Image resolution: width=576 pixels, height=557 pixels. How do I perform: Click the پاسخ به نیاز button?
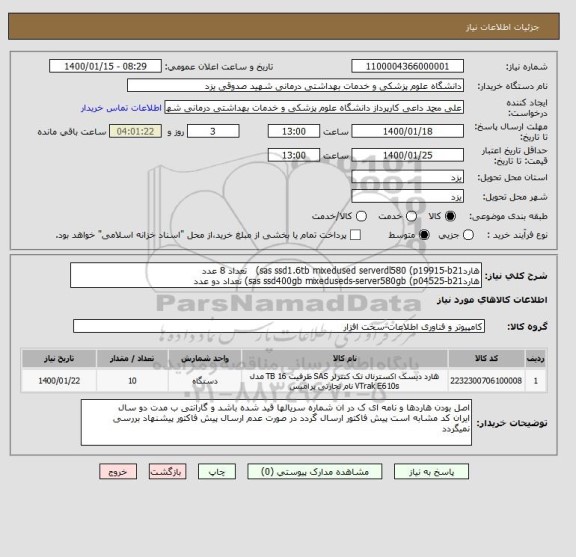point(431,471)
